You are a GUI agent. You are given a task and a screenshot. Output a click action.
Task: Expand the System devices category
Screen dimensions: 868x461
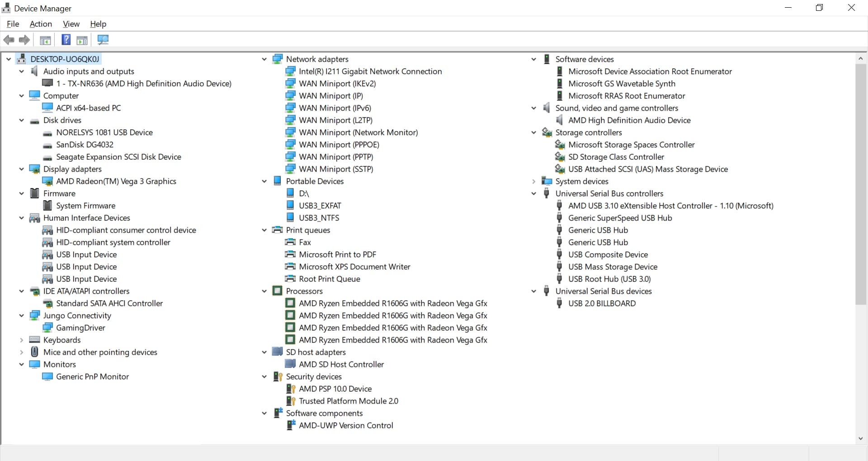[x=533, y=181]
